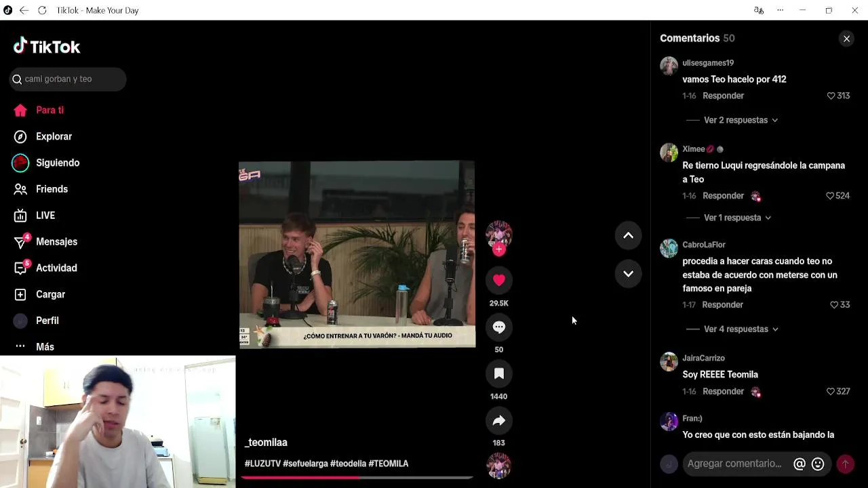Open the Para ti feed
The image size is (868, 488).
tap(50, 110)
